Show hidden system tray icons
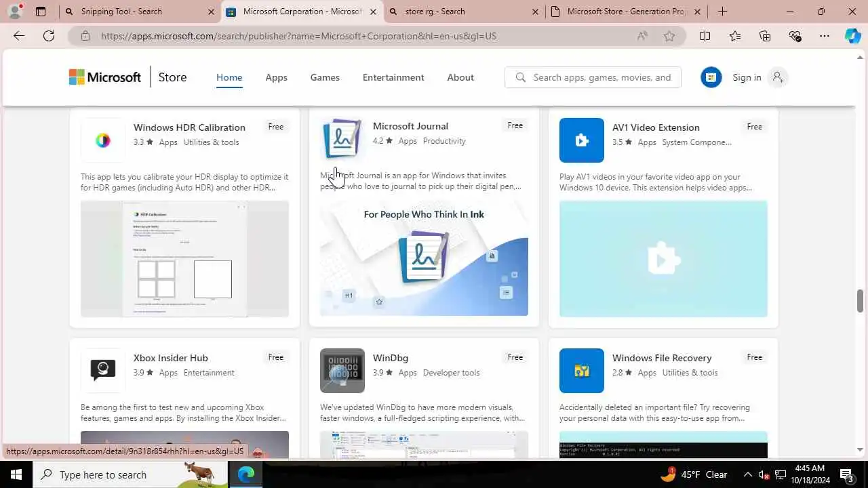The width and height of the screenshot is (868, 488). pos(748,474)
